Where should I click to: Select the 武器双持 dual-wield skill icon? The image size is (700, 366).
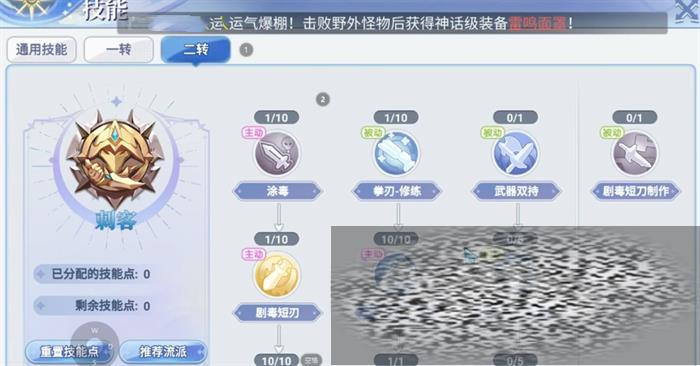pos(516,153)
